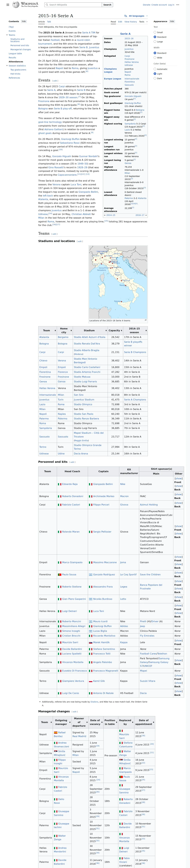Viewport: 190px width, 868px height.
Task: Hide the Contents sidebar
Action: pos(24,21)
